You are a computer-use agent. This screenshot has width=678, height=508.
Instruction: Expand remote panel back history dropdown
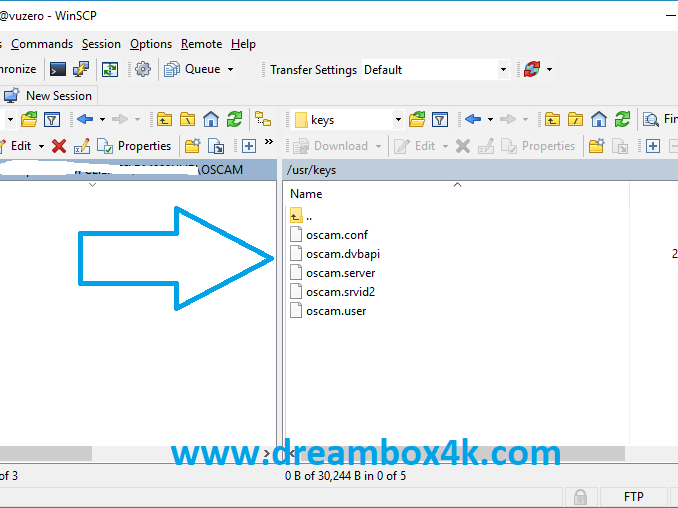[490, 119]
